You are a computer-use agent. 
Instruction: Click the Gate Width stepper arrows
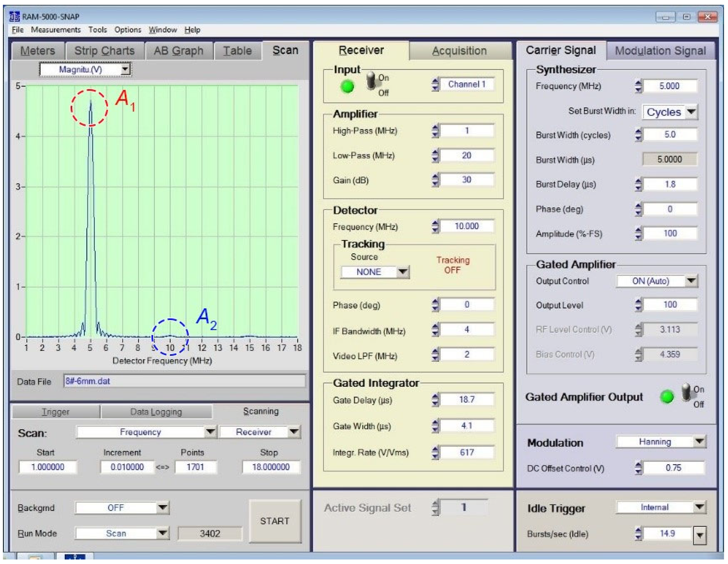435,426
